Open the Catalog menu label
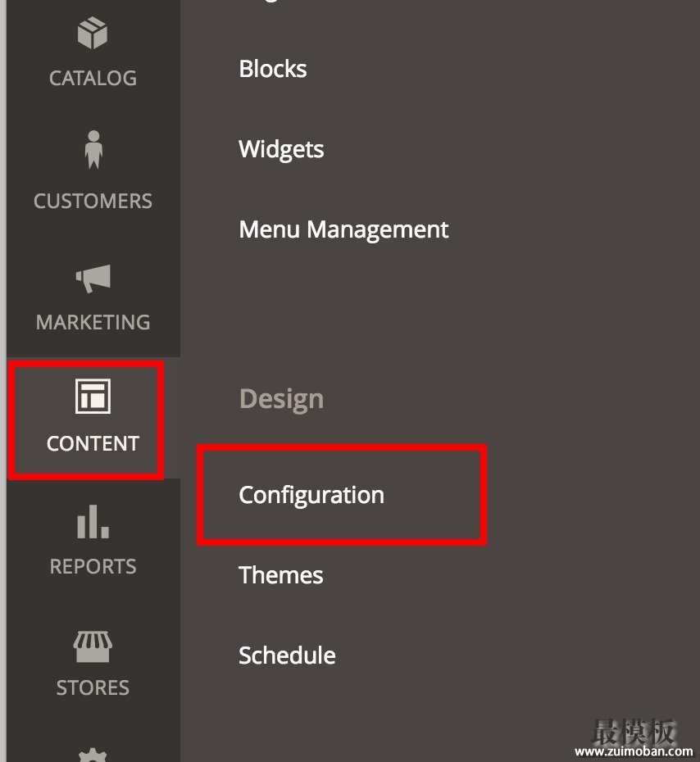Viewport: 700px width, 762px height. pyautogui.click(x=93, y=79)
